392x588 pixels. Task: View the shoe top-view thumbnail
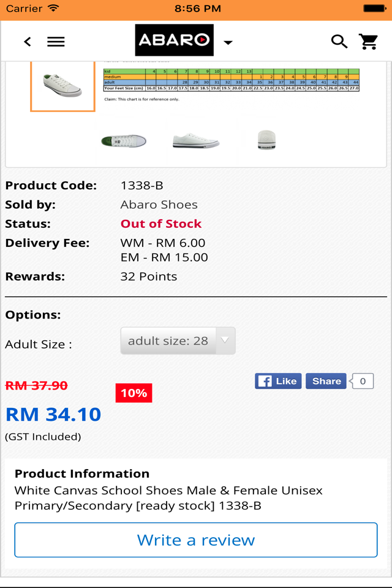click(x=124, y=141)
